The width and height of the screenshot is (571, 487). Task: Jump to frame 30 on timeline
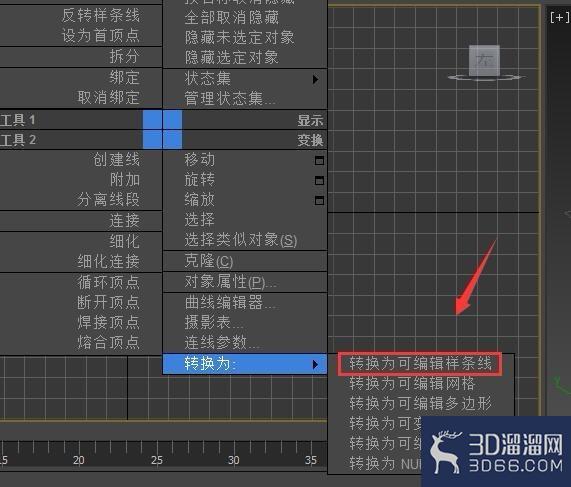tap(234, 460)
